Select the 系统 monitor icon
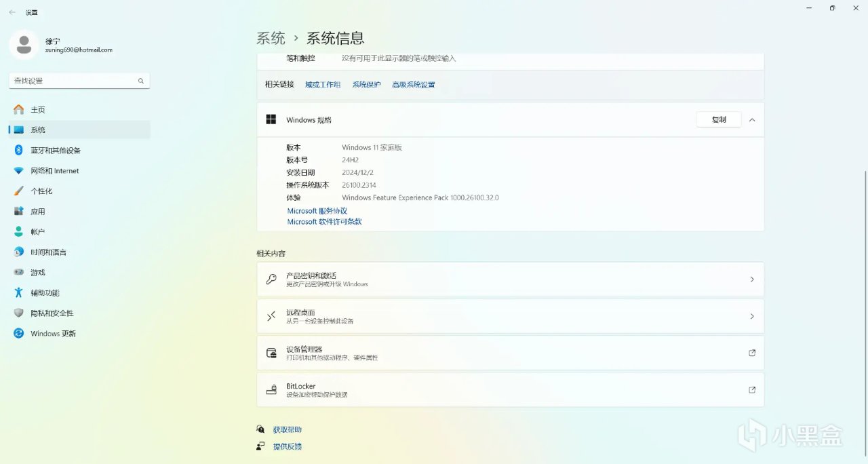The width and height of the screenshot is (868, 464). click(x=19, y=130)
